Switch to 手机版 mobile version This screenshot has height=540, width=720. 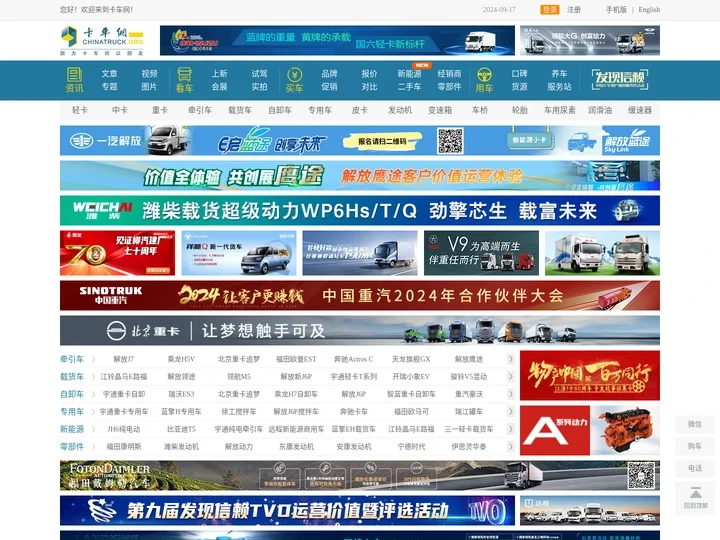[x=616, y=10]
